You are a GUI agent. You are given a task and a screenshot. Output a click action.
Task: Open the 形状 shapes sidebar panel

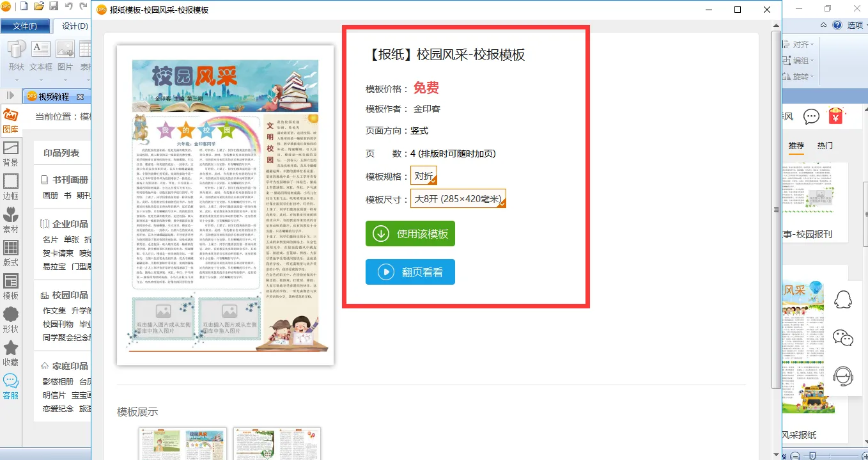tap(10, 321)
